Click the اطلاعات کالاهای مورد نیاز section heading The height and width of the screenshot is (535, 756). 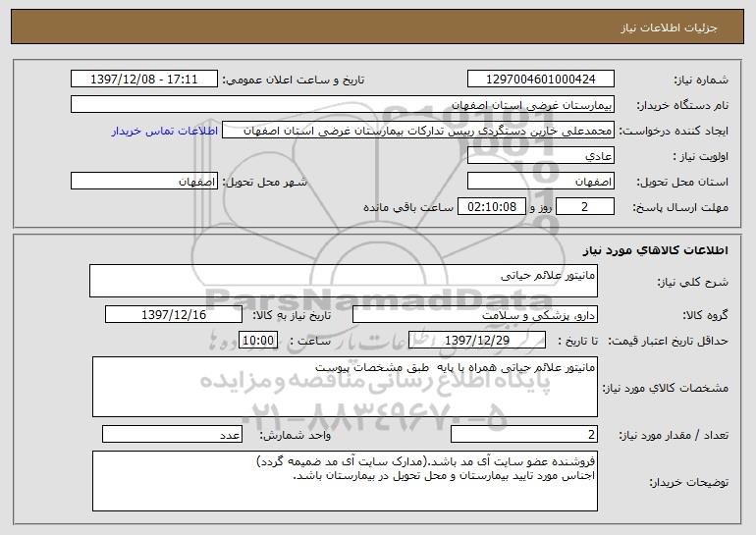coord(656,250)
